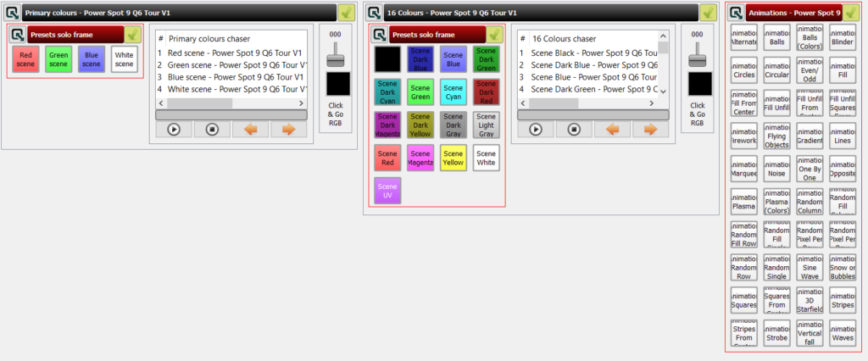This screenshot has height=361, width=868.
Task: Go to next step in Primary colours chaser
Action: [288, 130]
